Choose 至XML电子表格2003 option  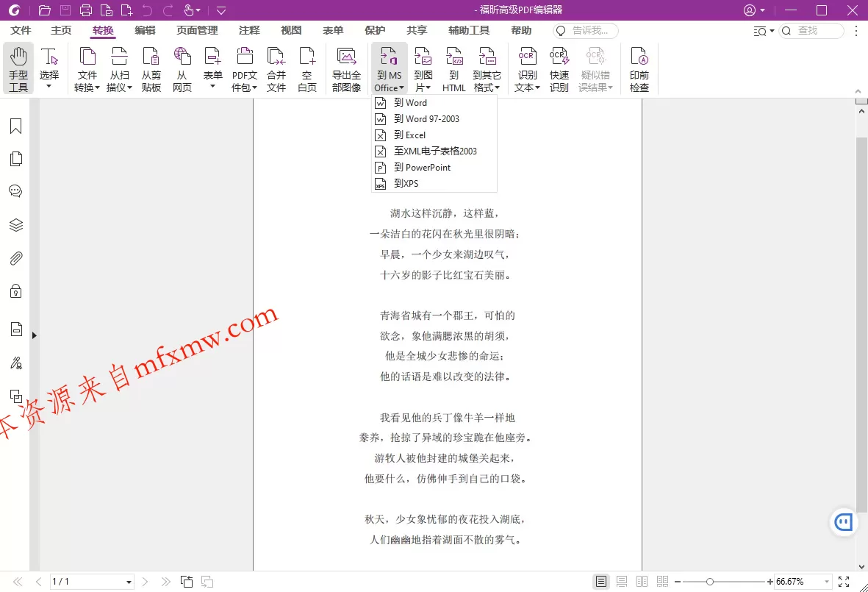click(434, 151)
